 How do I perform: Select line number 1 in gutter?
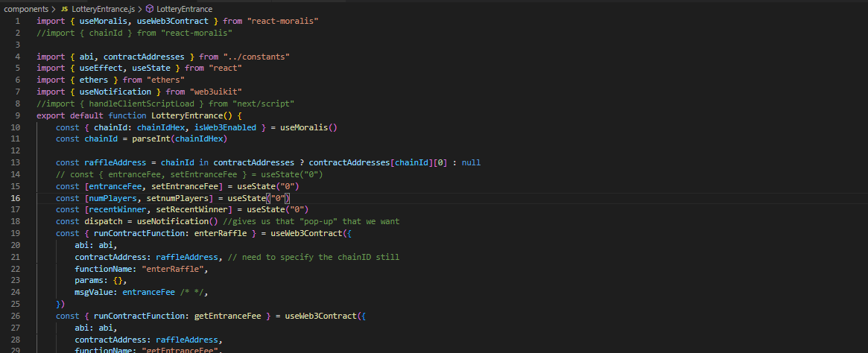pyautogui.click(x=18, y=21)
